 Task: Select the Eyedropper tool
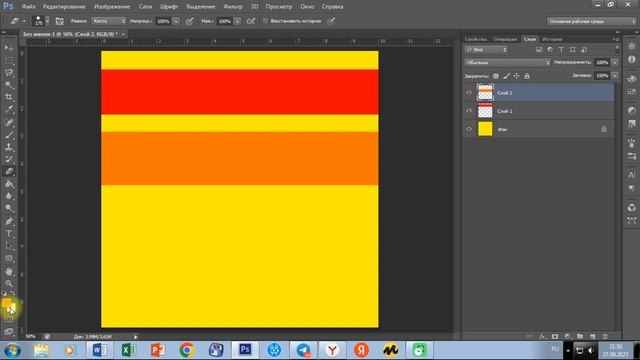[9, 109]
